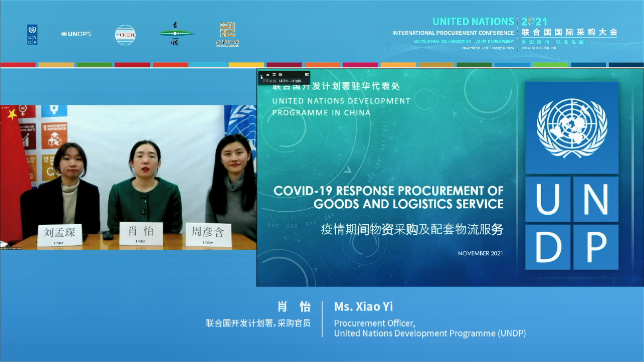The height and width of the screenshot is (362, 644).
Task: Click the 肖怡 Chinese name caption
Action: tap(294, 307)
